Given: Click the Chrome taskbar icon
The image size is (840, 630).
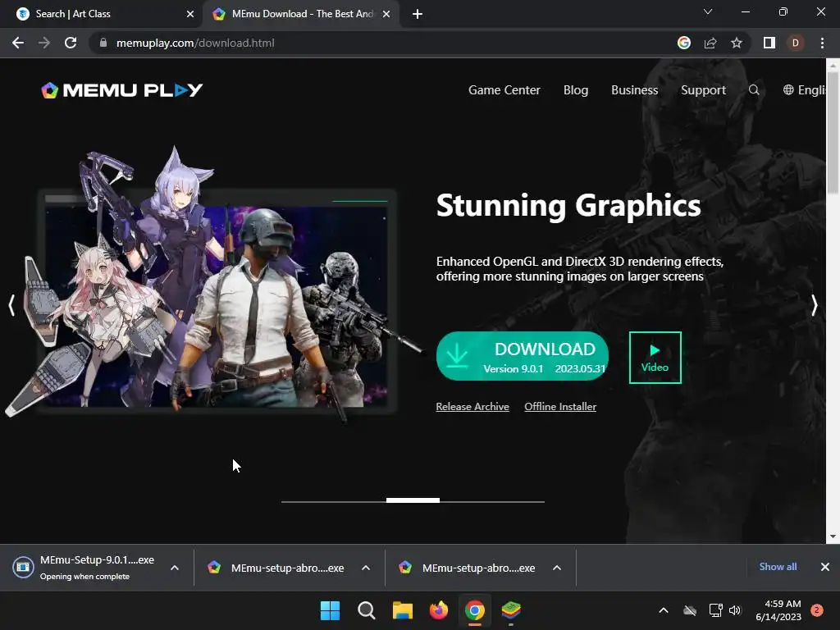Looking at the screenshot, I should [475, 610].
